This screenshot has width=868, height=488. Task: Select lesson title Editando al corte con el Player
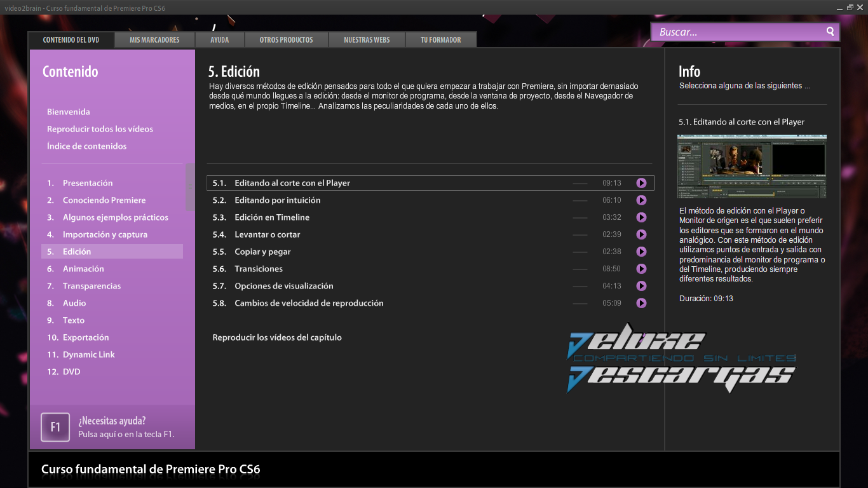(x=292, y=183)
